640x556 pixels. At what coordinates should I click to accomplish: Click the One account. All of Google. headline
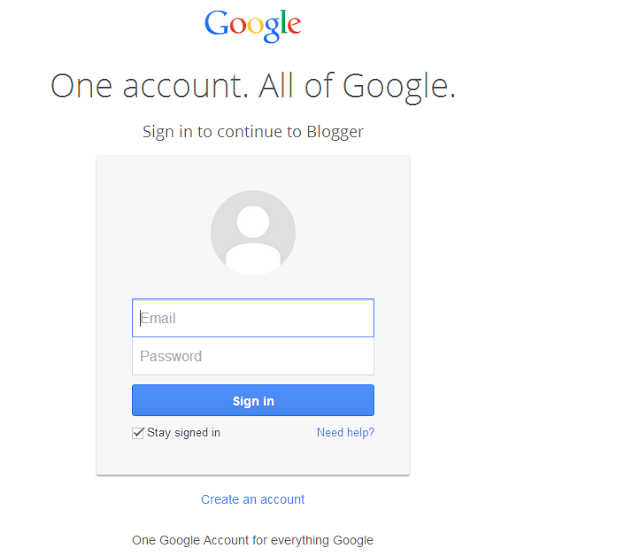tap(253, 86)
